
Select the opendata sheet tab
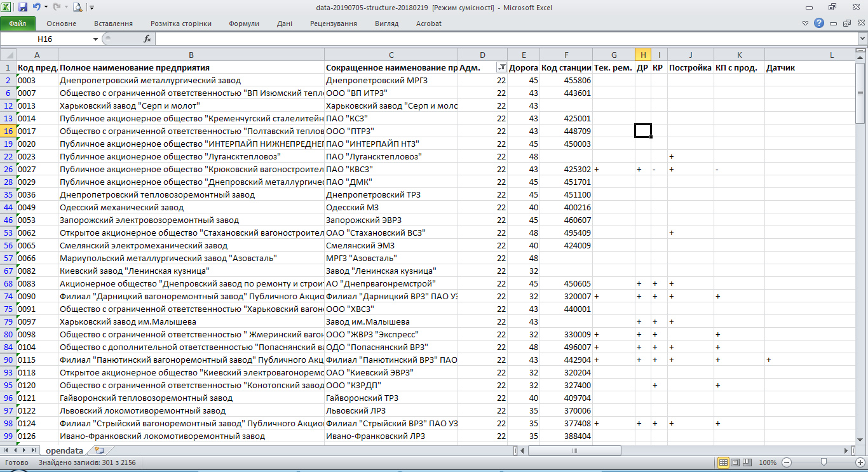(x=64, y=450)
